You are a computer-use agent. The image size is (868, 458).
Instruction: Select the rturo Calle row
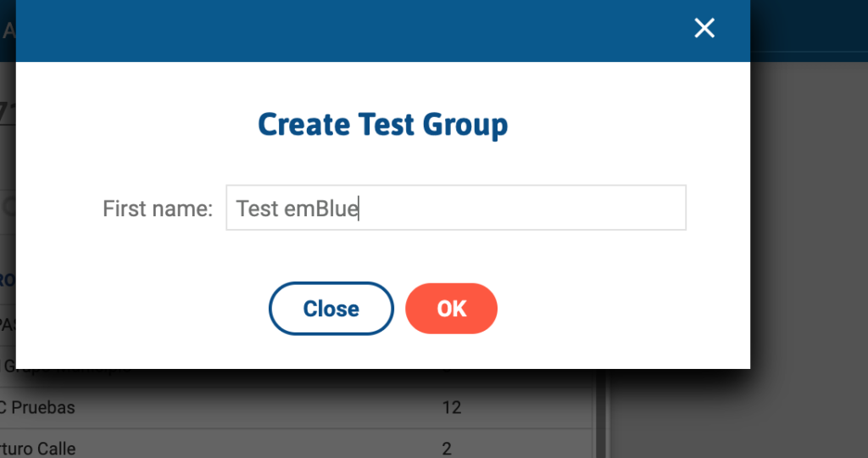[38, 448]
